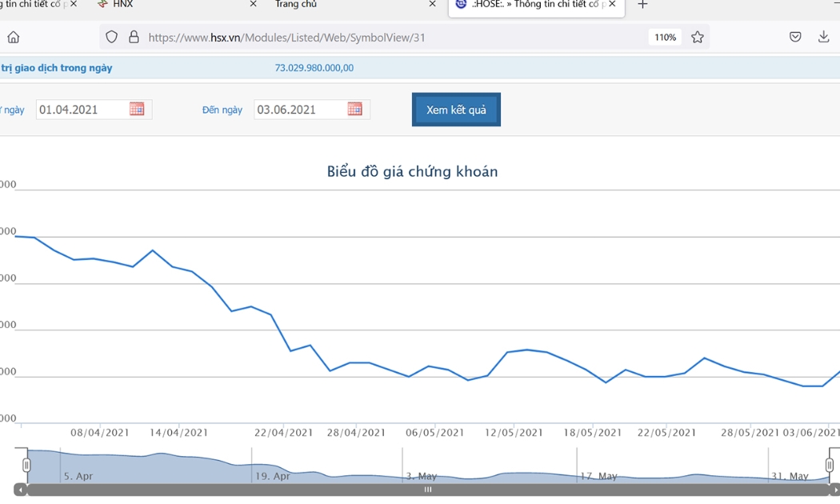Click the 06/05/2021 axis label
This screenshot has height=504, width=840.
(x=434, y=433)
